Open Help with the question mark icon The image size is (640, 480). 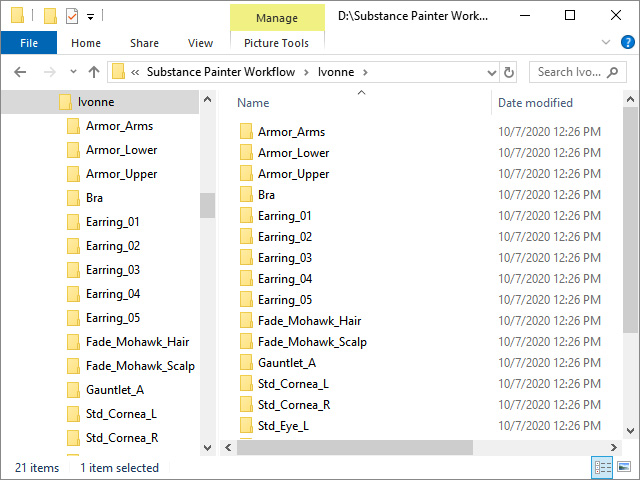627,42
